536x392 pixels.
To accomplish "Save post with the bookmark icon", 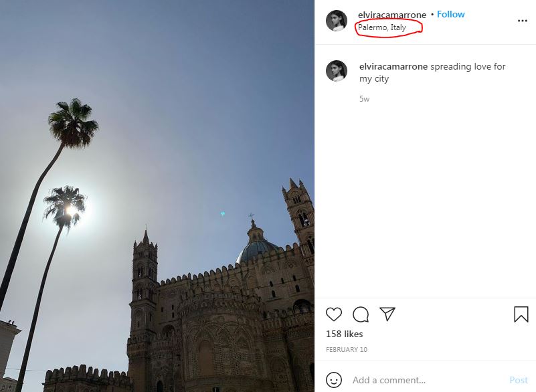I will [x=521, y=314].
